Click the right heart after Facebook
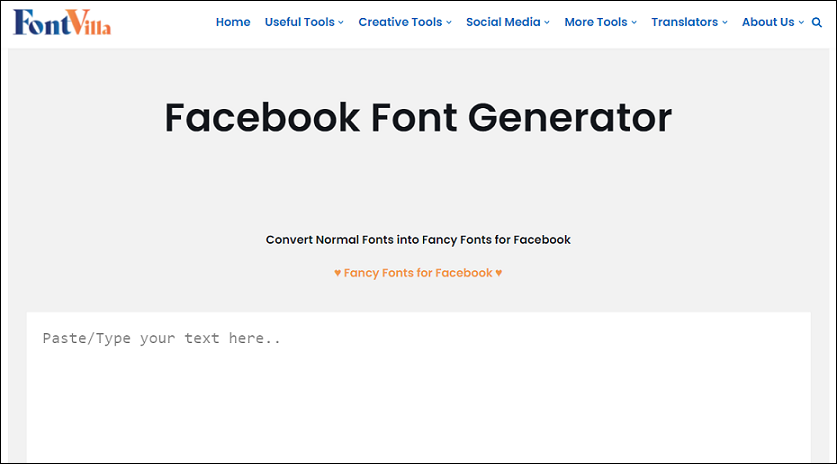Screen dimensions: 837x464 pos(499,273)
